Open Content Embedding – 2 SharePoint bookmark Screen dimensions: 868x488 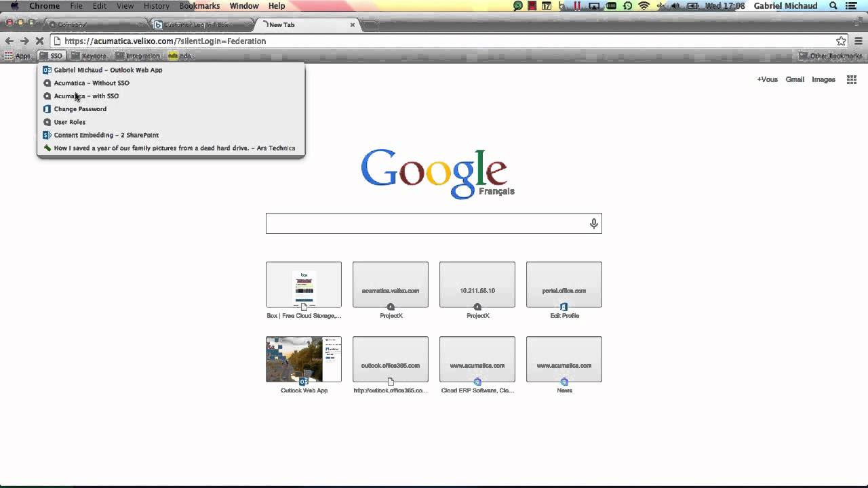[171, 135]
